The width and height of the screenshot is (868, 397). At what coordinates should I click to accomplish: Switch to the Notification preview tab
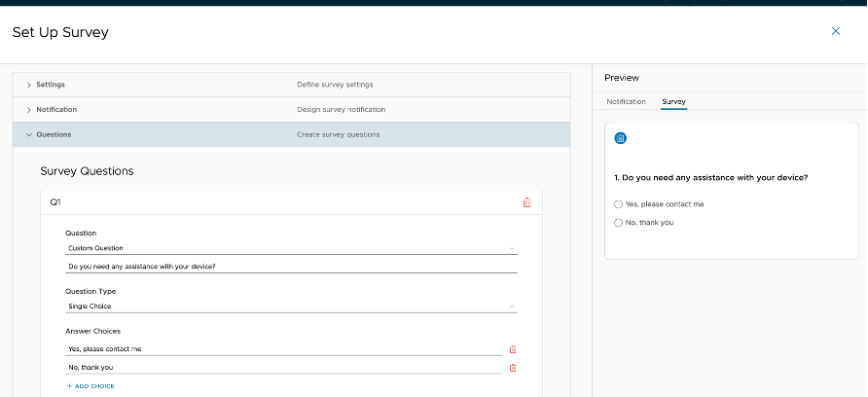(x=626, y=102)
